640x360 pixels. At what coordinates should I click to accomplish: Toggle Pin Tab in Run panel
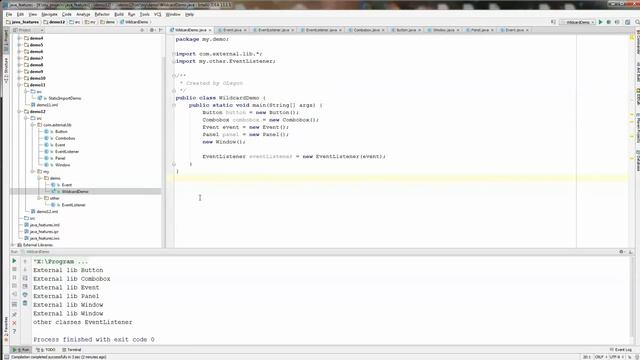pyautogui.click(x=14, y=315)
